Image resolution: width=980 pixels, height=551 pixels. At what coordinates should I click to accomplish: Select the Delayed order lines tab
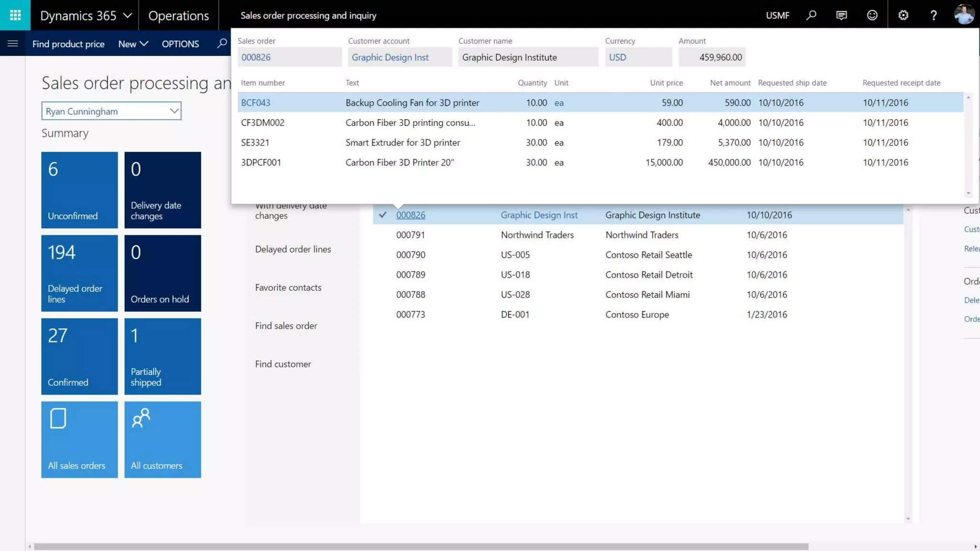tap(293, 249)
